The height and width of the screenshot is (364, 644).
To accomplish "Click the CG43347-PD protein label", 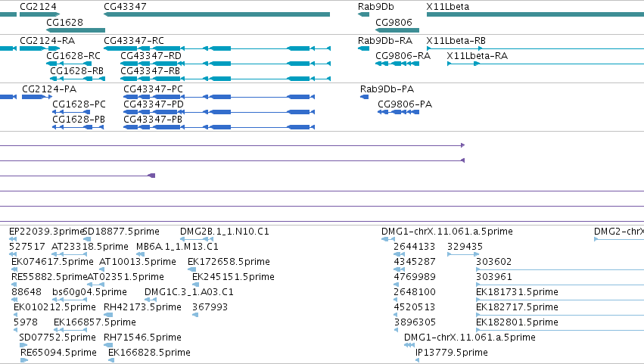I will click(154, 104).
